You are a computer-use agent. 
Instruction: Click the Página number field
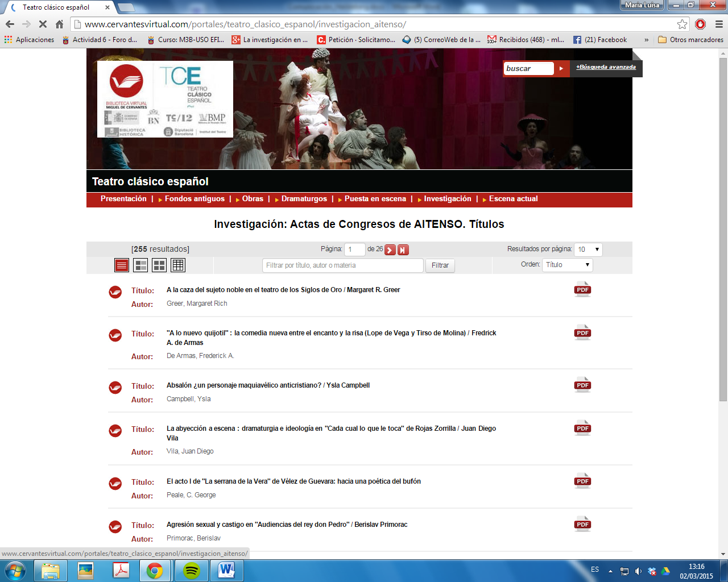(x=354, y=250)
